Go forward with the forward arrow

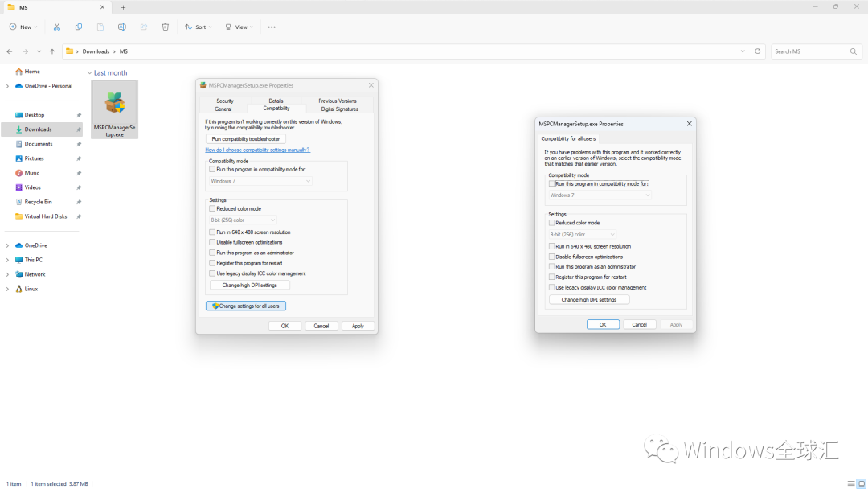click(25, 51)
